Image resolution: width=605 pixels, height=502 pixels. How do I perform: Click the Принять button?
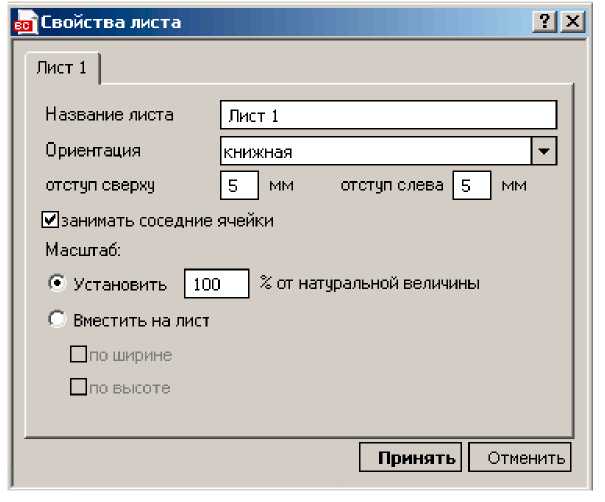410,457
